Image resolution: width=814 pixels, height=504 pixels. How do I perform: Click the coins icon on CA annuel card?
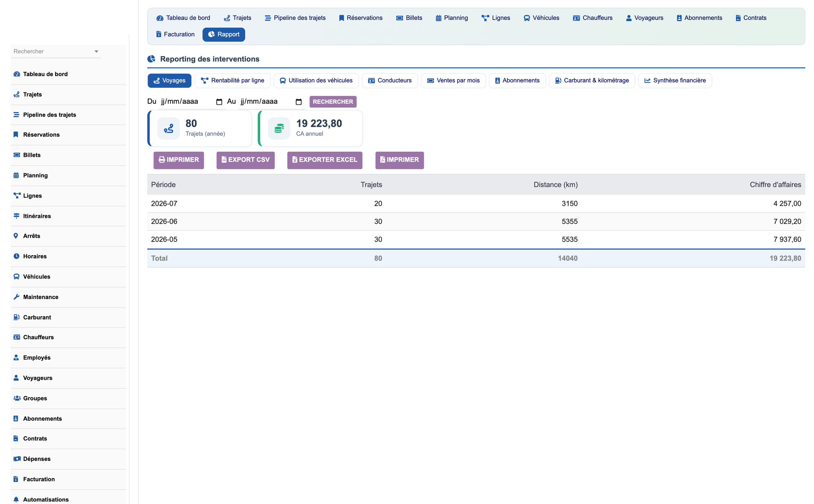coord(279,128)
